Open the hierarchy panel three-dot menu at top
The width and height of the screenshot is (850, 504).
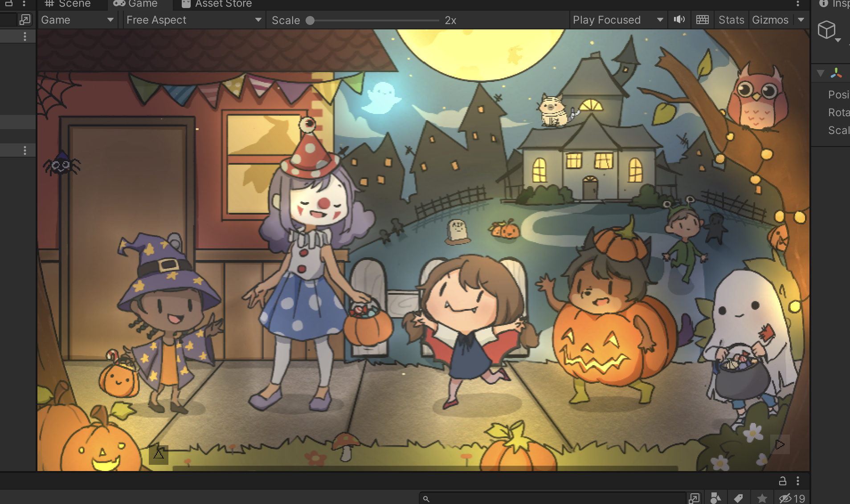coord(25,4)
